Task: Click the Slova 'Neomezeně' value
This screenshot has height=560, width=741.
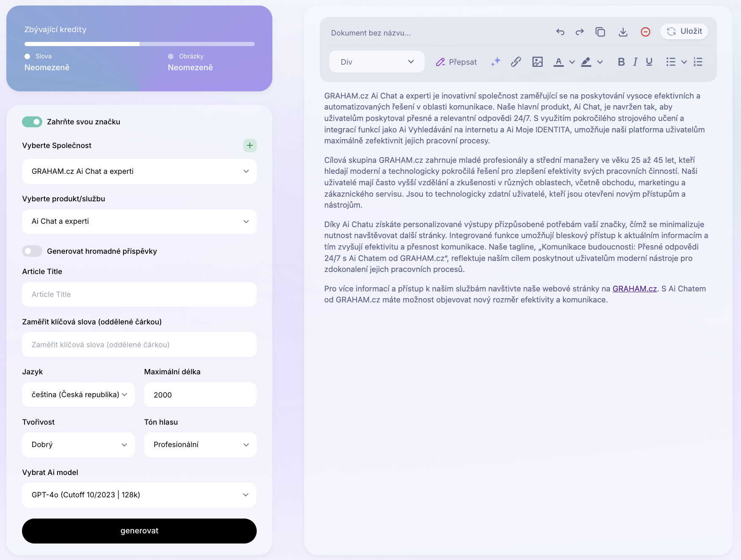Action: (x=47, y=67)
